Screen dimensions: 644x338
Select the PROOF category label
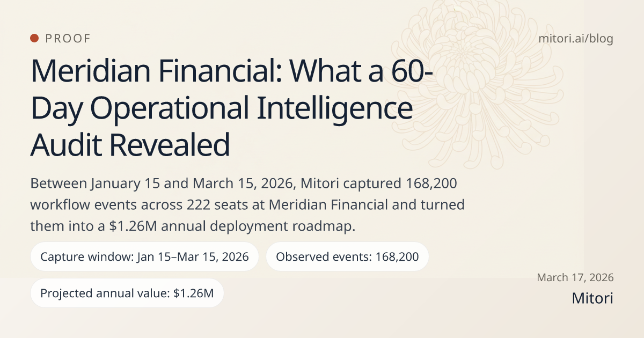coord(68,39)
